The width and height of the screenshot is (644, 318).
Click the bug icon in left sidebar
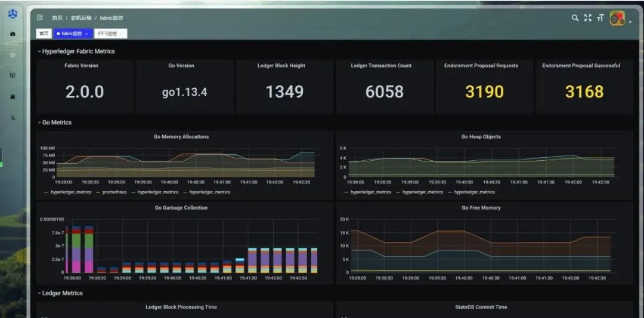click(13, 96)
